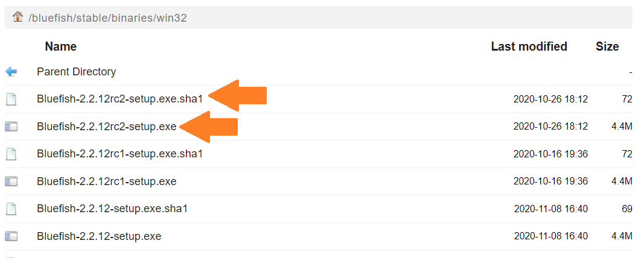Click the file icon beside Bluefish-2.2.12-setup.exe.sha1
Screen dimensions: 644x258
coord(11,209)
